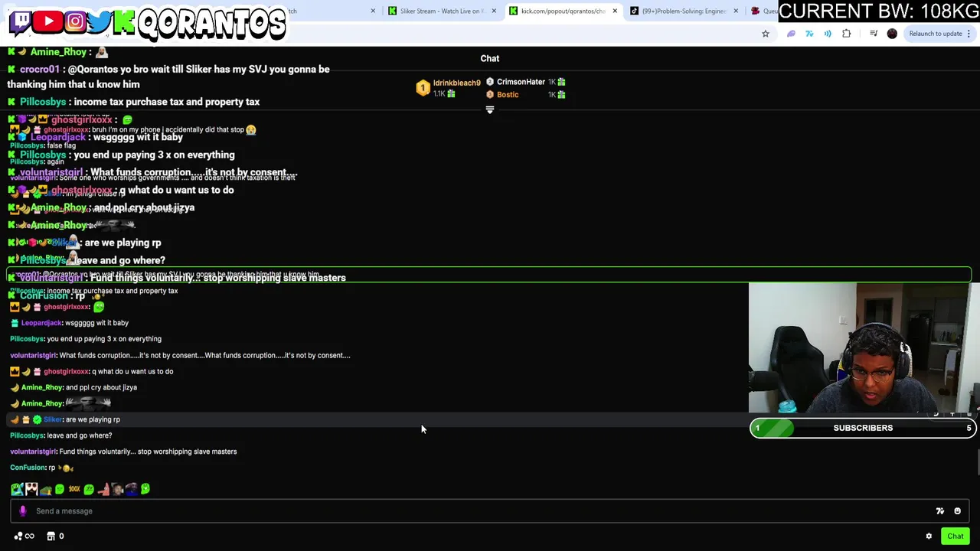Open the Problem-Solving TikTok browser tab
The height and width of the screenshot is (551, 980).
coord(684,11)
